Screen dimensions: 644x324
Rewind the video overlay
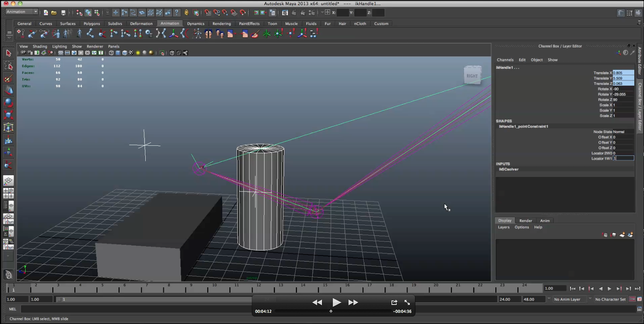coord(317,302)
